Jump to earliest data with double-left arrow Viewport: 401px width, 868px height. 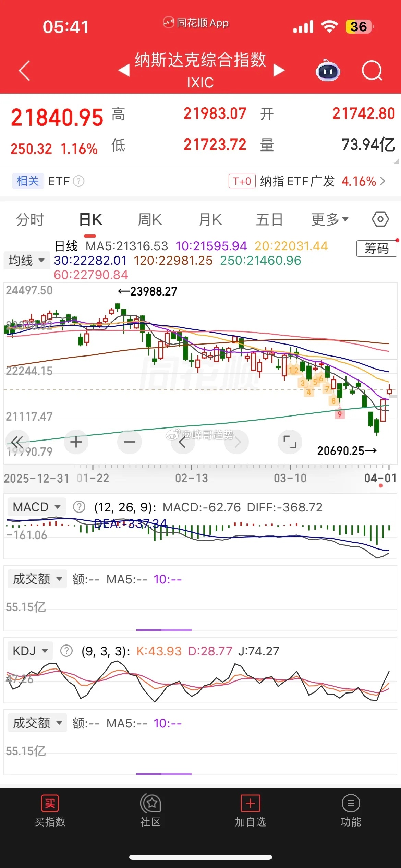tap(17, 442)
